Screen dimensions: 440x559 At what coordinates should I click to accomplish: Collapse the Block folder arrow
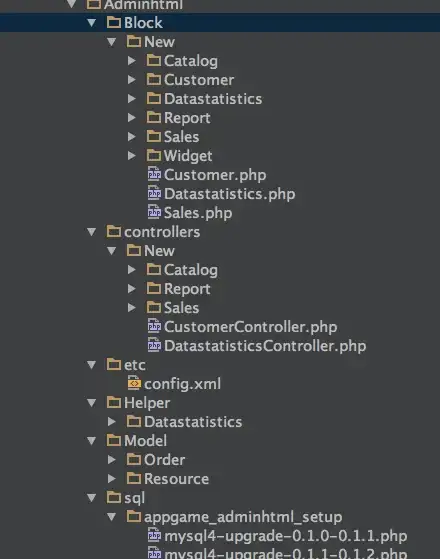pos(92,23)
